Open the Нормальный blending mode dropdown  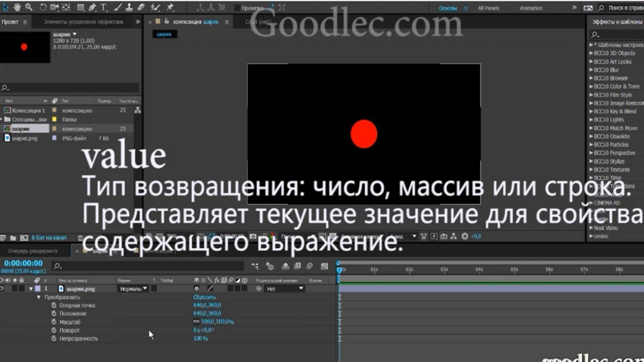tap(133, 289)
